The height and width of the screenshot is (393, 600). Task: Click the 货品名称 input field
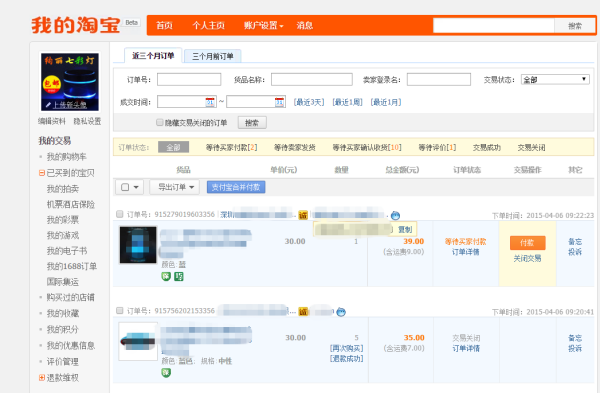click(x=312, y=80)
